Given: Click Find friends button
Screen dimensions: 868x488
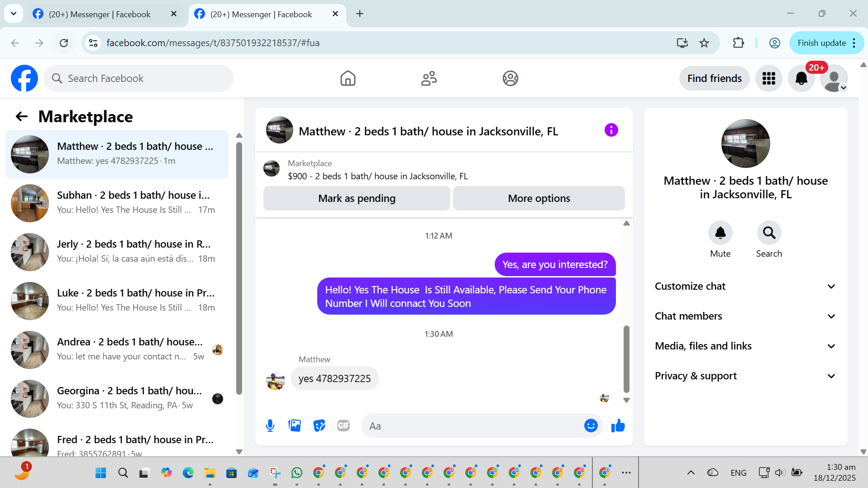Looking at the screenshot, I should coord(714,78).
